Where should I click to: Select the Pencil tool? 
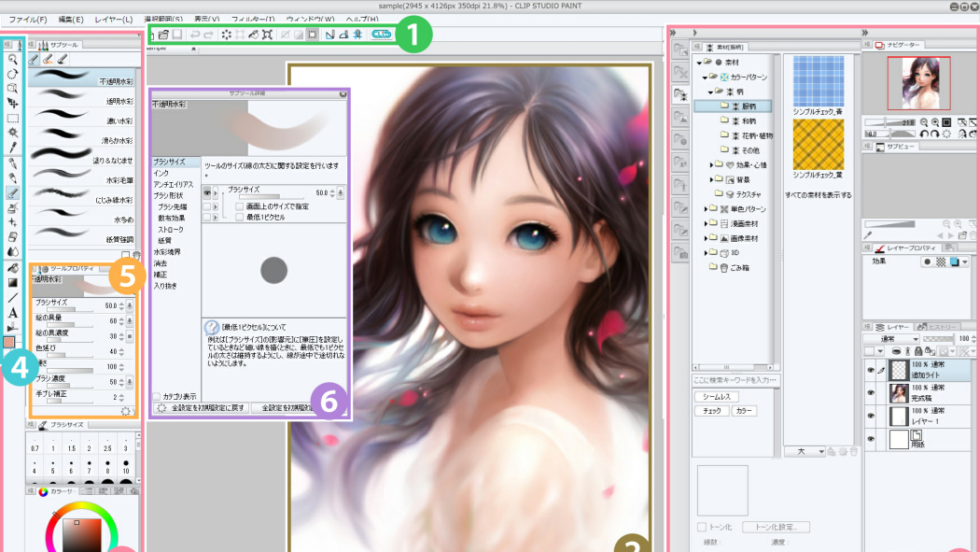point(12,178)
